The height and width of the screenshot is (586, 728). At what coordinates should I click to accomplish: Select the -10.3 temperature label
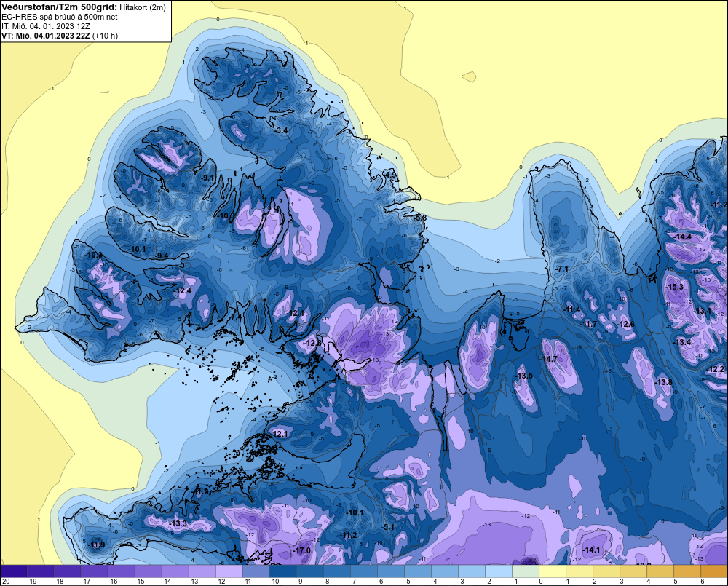(94, 255)
